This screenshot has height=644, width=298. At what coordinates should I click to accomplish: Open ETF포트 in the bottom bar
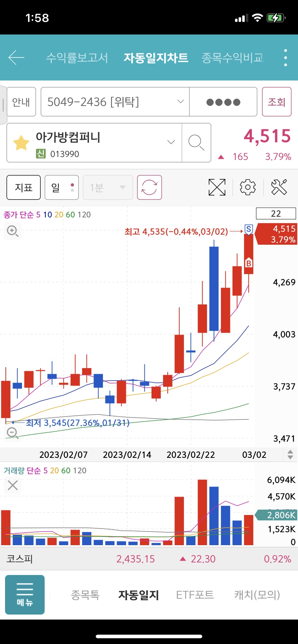[x=195, y=595]
